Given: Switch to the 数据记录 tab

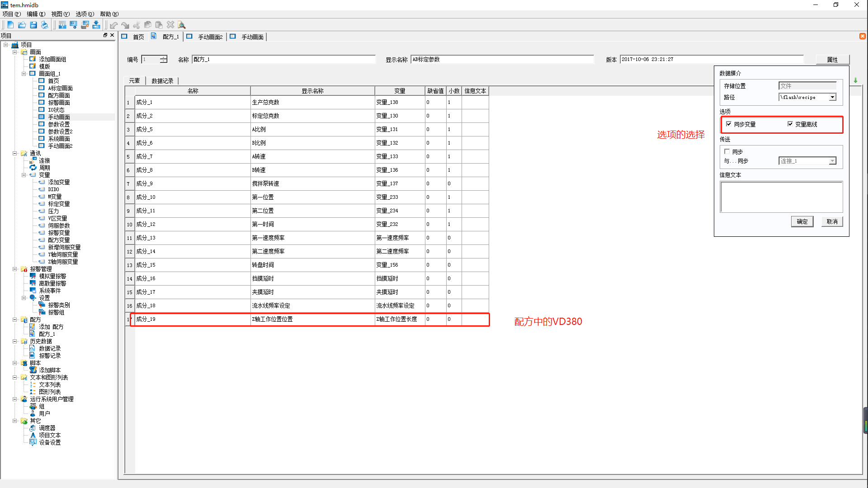Looking at the screenshot, I should point(162,81).
